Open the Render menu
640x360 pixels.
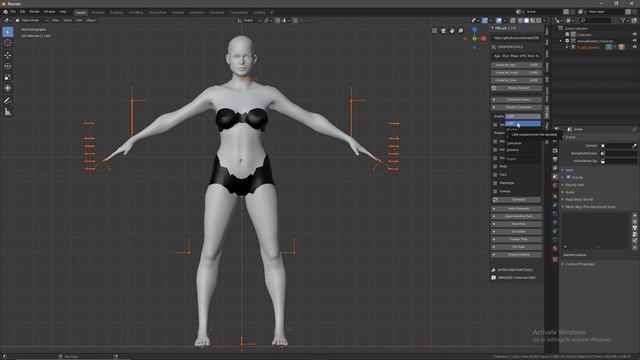click(34, 12)
